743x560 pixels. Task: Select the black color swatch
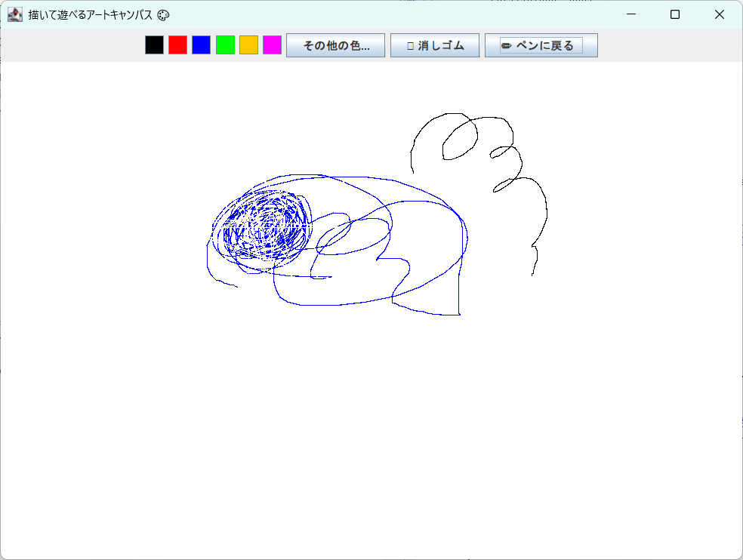click(153, 45)
